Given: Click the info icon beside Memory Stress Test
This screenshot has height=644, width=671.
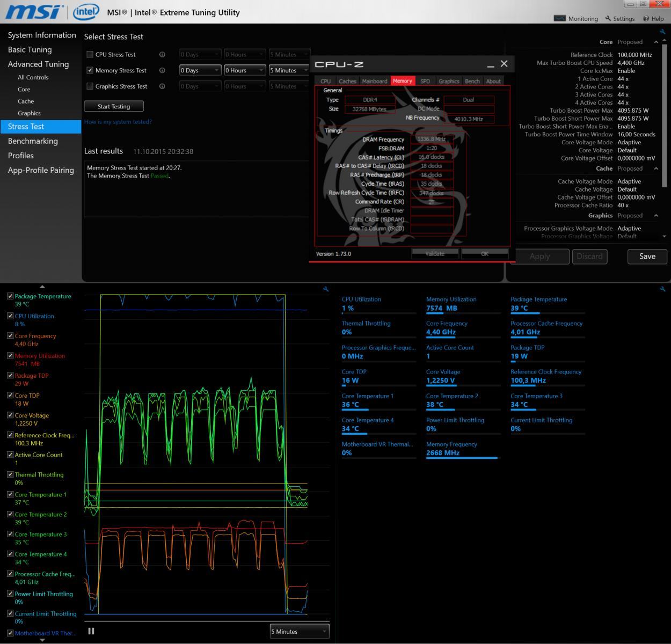Looking at the screenshot, I should [162, 70].
